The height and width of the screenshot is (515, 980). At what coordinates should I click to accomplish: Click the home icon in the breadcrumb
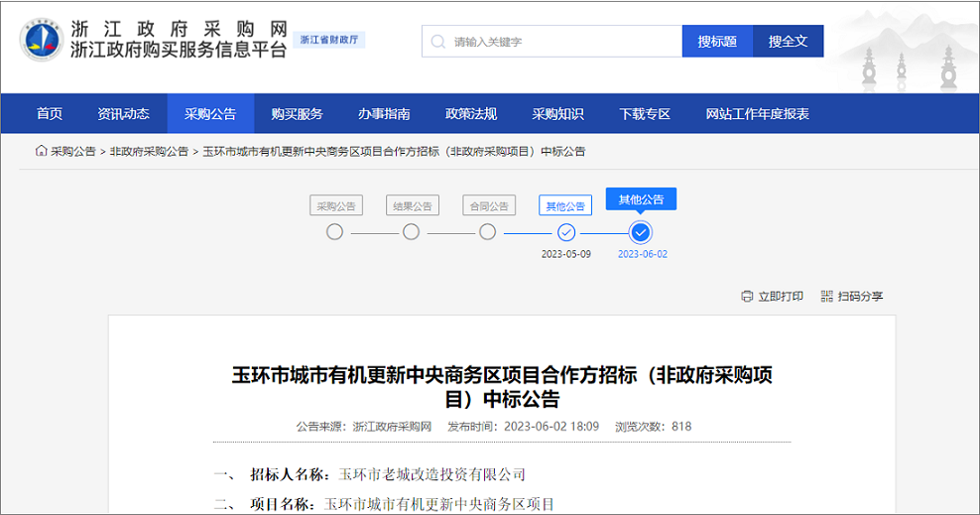pyautogui.click(x=41, y=151)
